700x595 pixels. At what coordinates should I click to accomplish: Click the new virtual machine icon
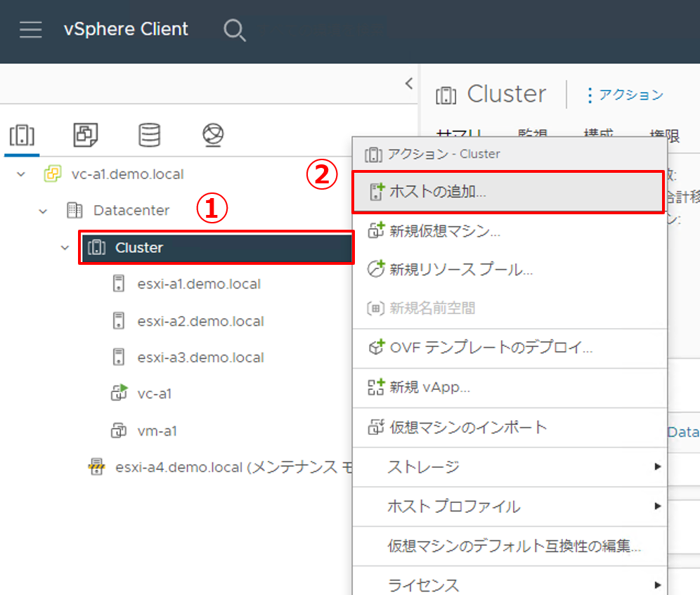pos(376,230)
